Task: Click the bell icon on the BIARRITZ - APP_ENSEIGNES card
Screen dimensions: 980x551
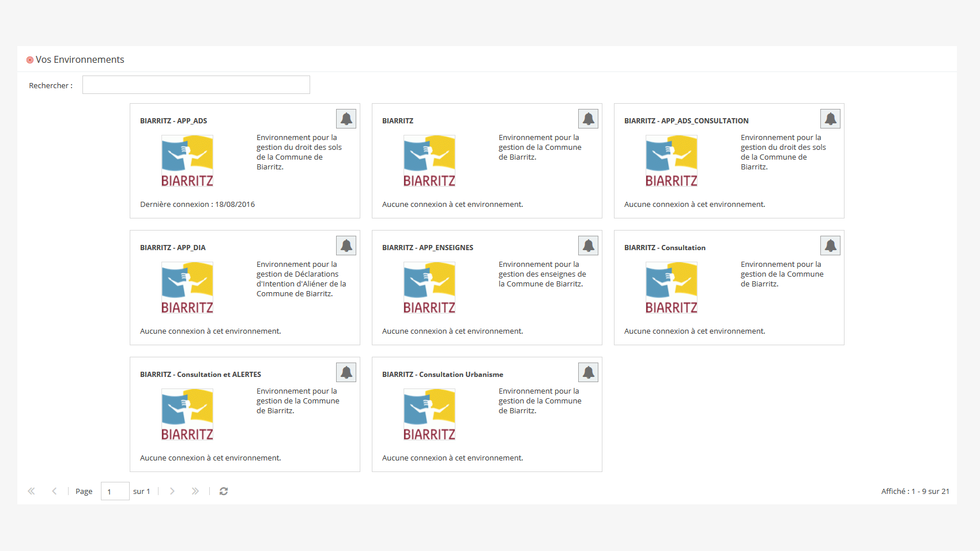Action: click(x=588, y=246)
